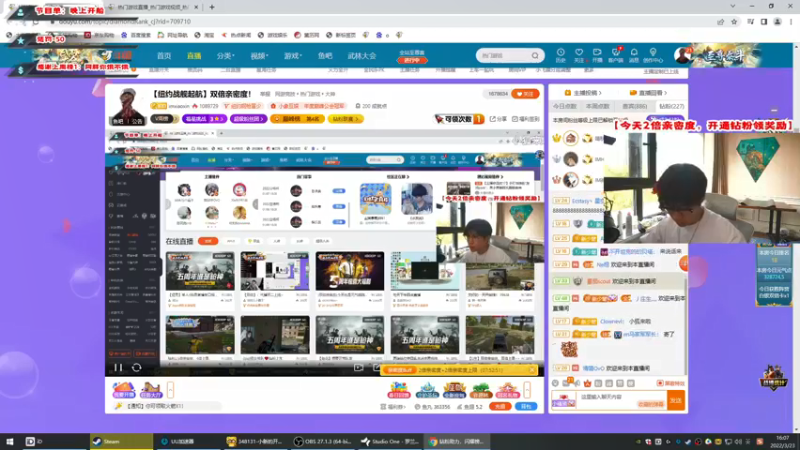This screenshot has height=450, width=800.
Task: Open the 游戏 dropdown in navigation
Action: 293,56
